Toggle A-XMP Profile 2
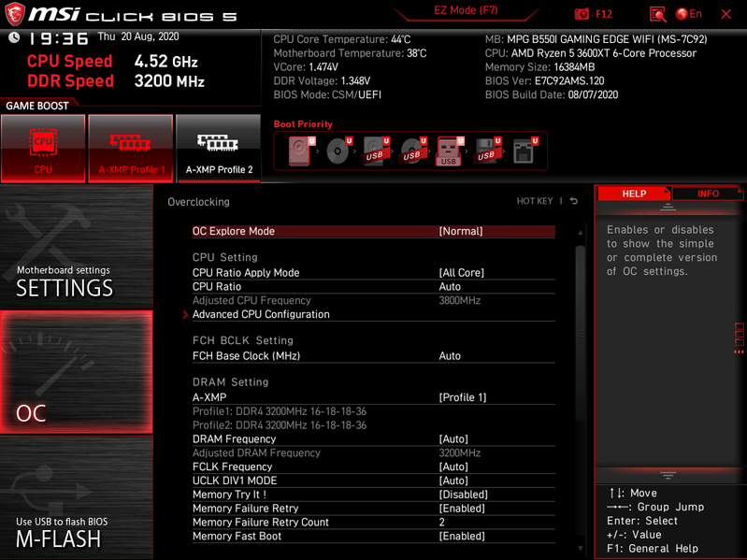Viewport: 747px width, 560px height. 219,149
